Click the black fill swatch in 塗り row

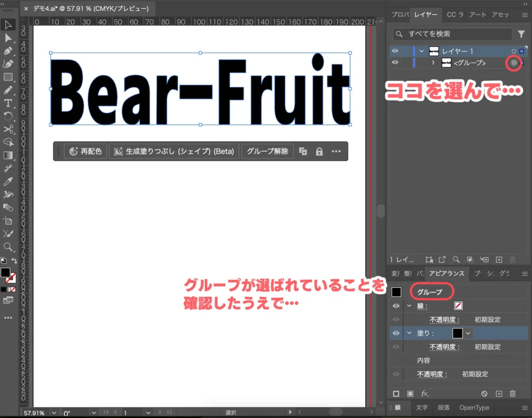457,333
